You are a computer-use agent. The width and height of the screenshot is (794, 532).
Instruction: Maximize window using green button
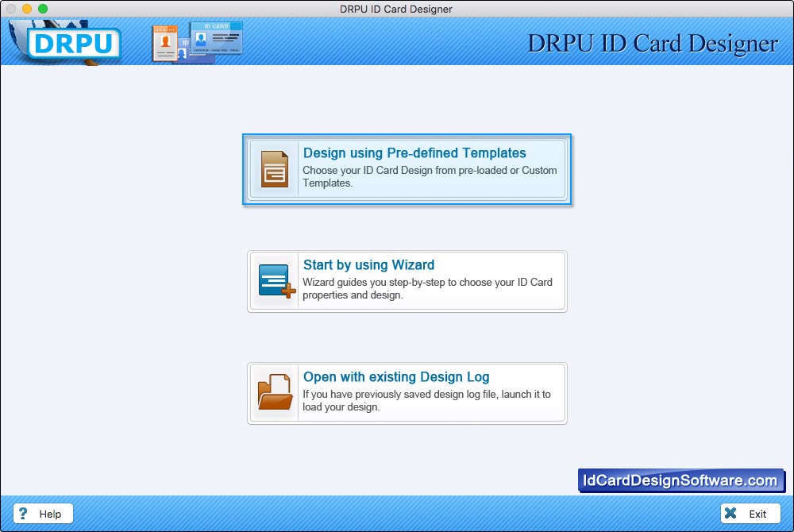(43, 9)
